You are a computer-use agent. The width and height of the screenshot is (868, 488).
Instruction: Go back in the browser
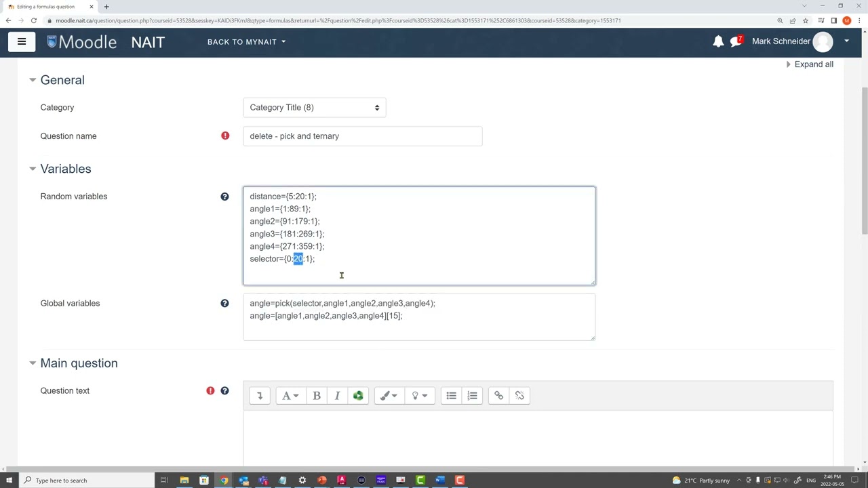tap(8, 20)
